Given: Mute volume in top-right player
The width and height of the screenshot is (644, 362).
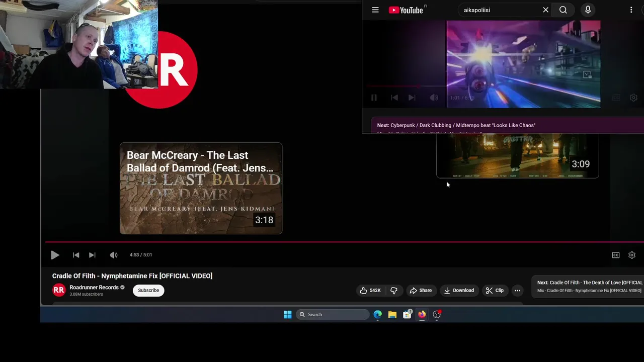Looking at the screenshot, I should click(434, 98).
